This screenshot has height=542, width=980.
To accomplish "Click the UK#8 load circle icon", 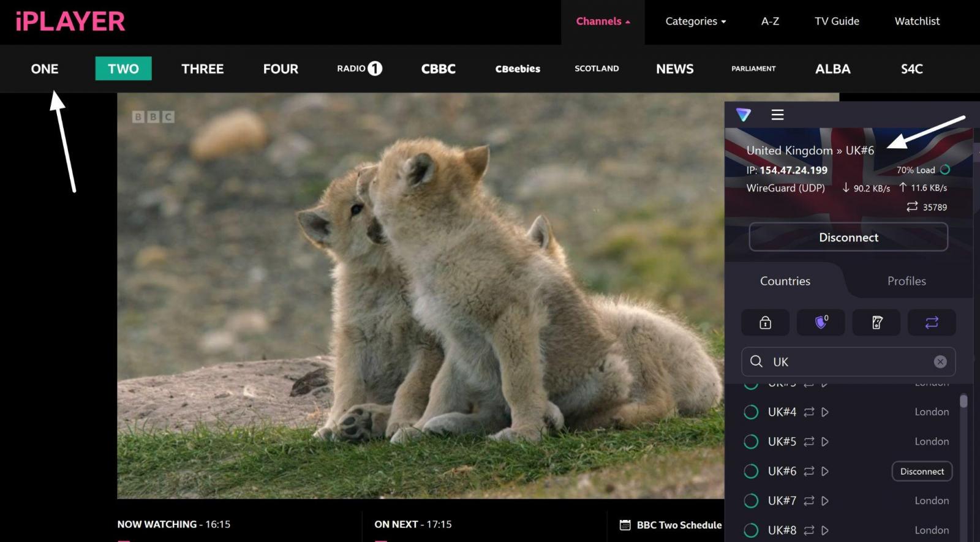I will (x=751, y=530).
